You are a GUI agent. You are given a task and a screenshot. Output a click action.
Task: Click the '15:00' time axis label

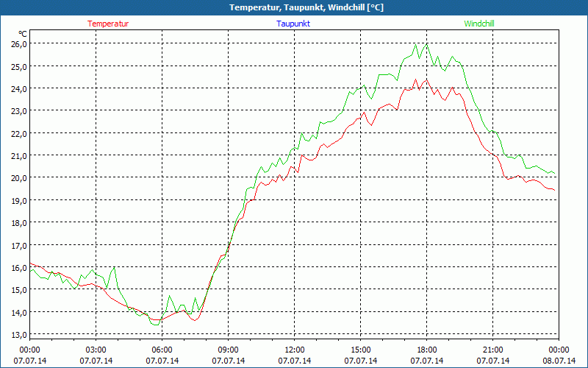(361, 350)
